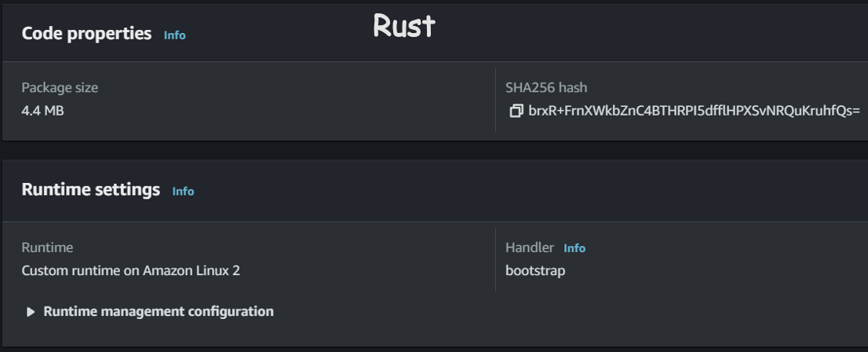Click the handwritten Rust annotation

(404, 26)
